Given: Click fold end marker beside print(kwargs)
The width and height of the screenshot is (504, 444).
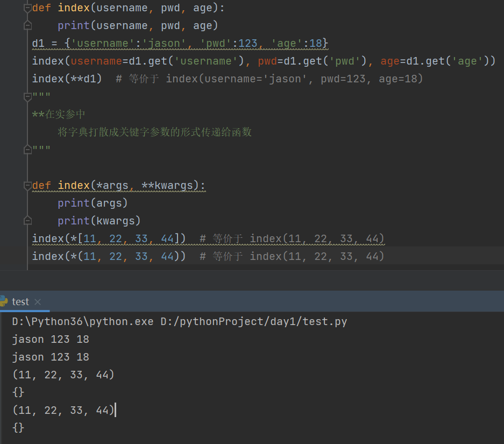Looking at the screenshot, I should pos(27,221).
